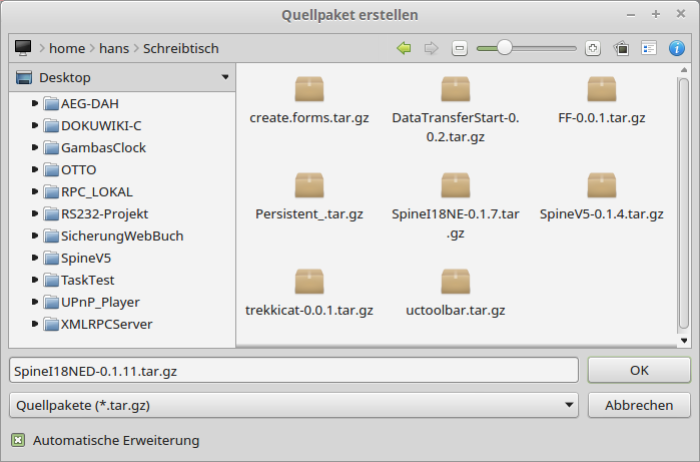
Task: Click the filename input field
Action: tap(292, 370)
